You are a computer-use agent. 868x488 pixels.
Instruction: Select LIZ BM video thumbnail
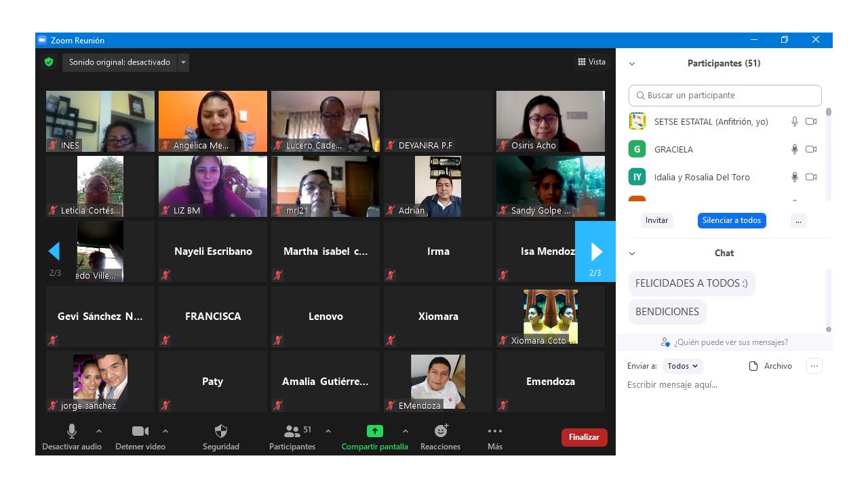[x=213, y=186]
